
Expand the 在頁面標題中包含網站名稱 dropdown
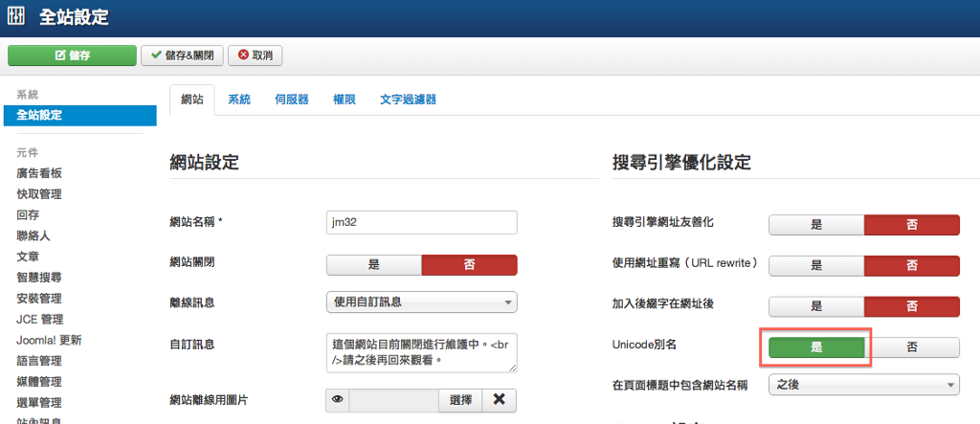[863, 385]
